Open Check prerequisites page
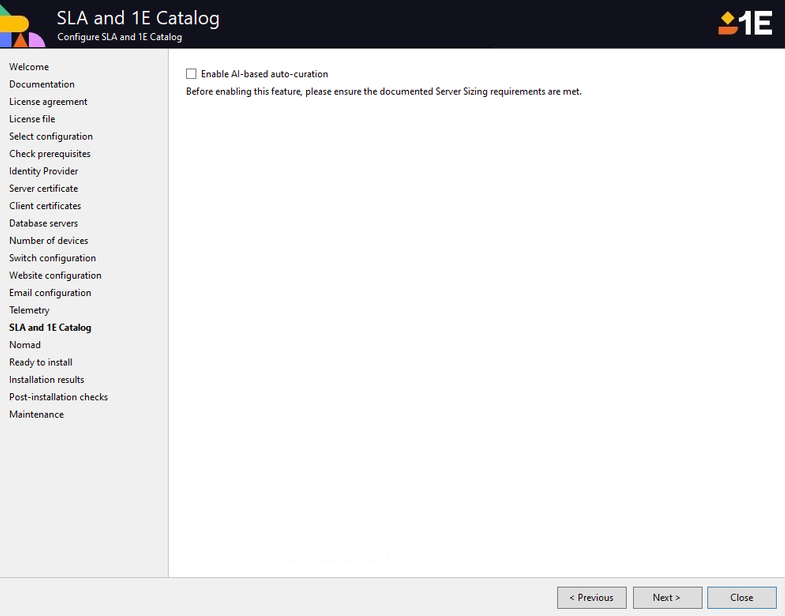The image size is (785, 616). click(x=50, y=154)
